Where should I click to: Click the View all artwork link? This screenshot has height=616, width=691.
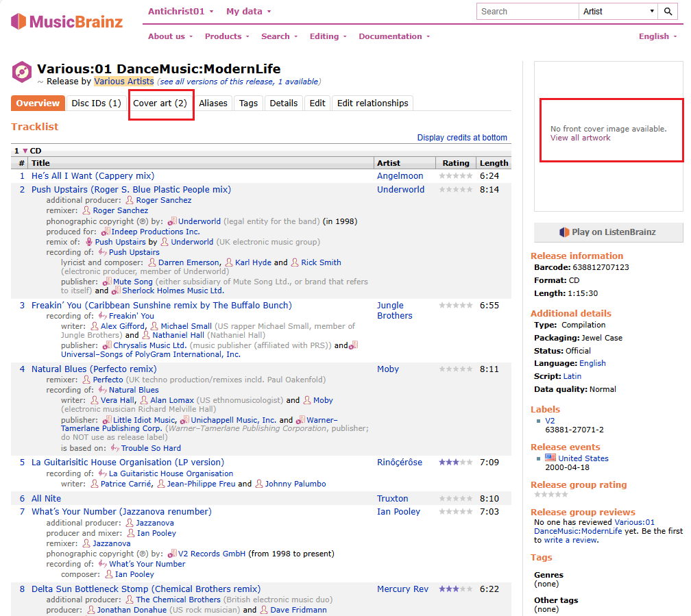pos(581,138)
